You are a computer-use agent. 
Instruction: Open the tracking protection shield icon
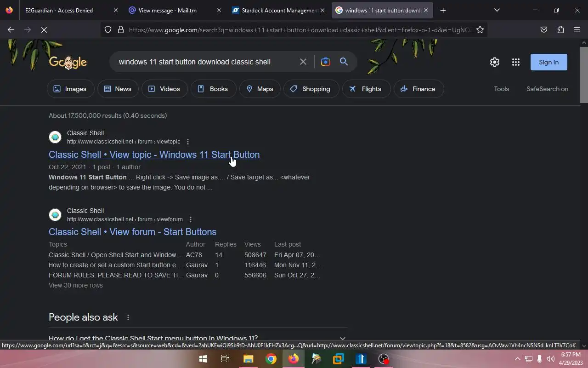coord(108,29)
